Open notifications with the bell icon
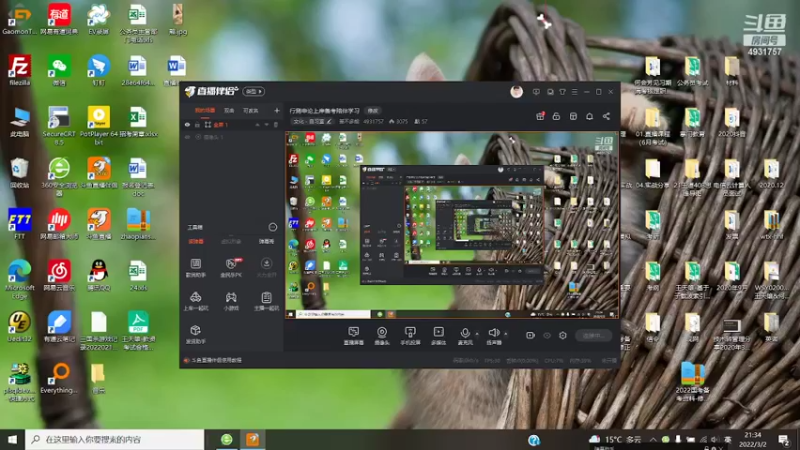This screenshot has width=800, height=450. pyautogui.click(x=589, y=116)
